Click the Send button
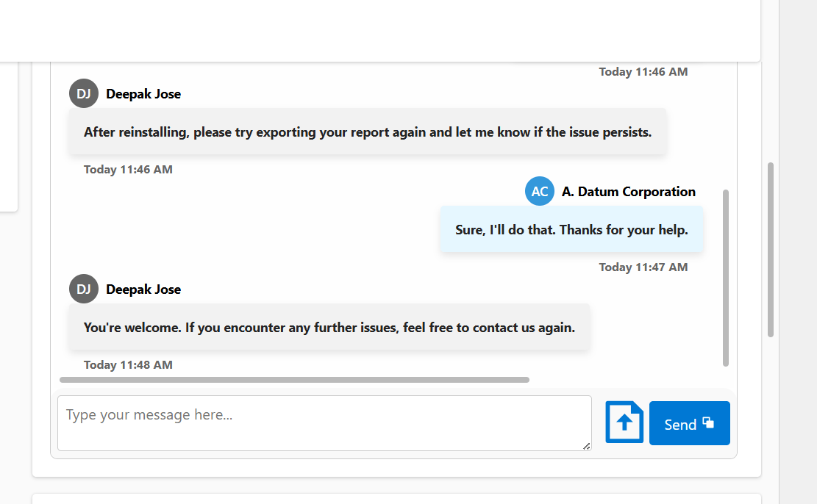The height and width of the screenshot is (504, 817). point(689,423)
